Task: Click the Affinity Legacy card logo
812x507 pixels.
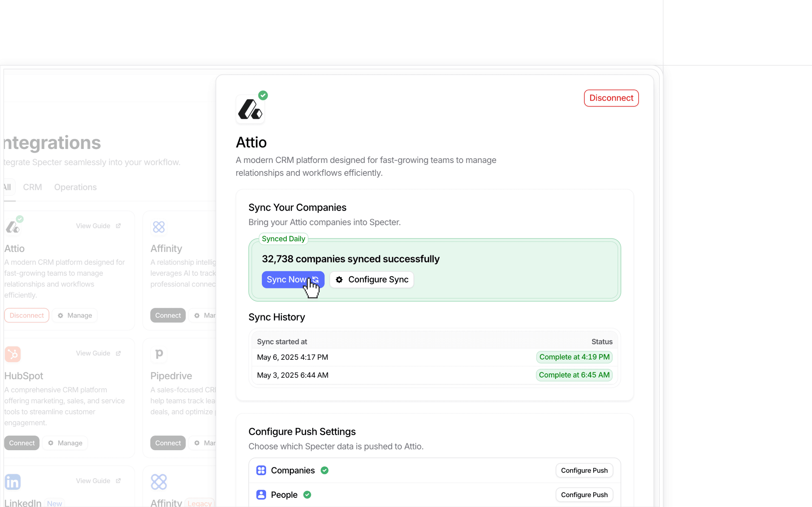Action: (x=159, y=482)
